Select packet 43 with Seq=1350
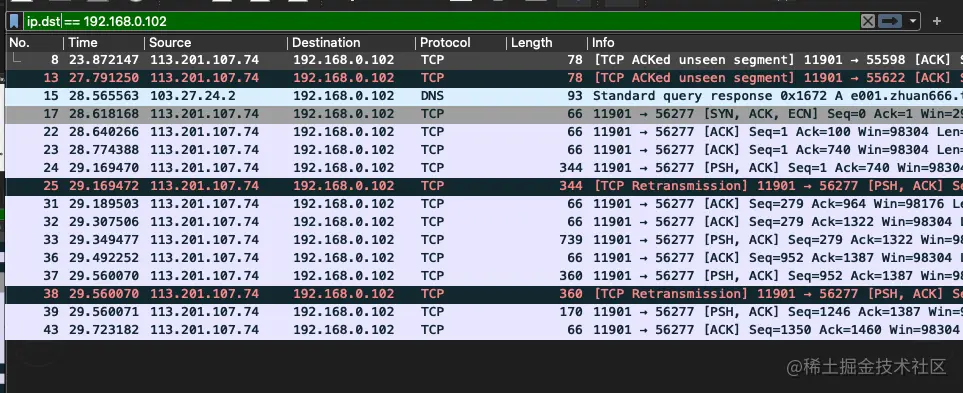This screenshot has height=393, width=963. 484,330
